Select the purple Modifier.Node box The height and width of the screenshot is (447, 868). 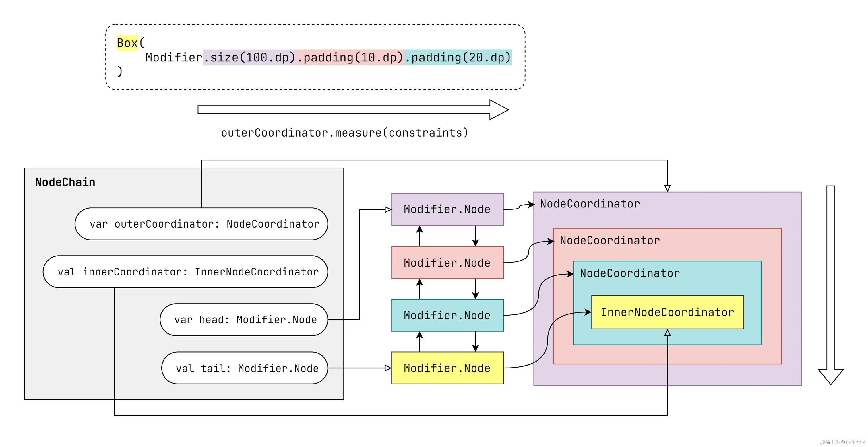click(447, 209)
